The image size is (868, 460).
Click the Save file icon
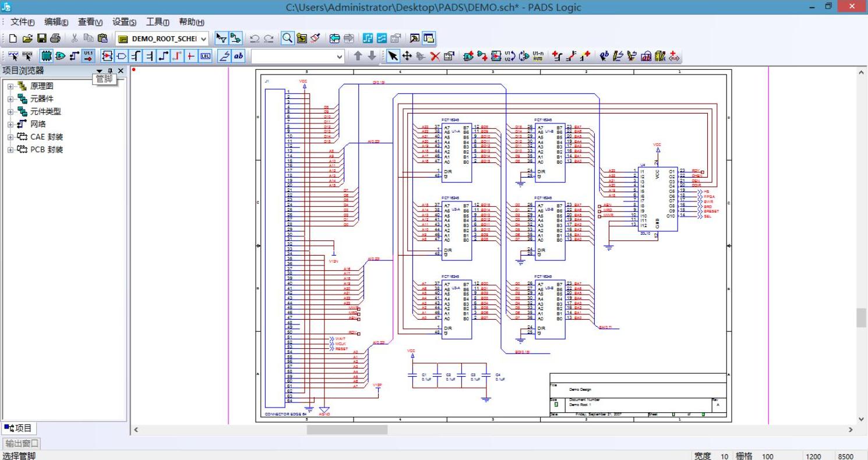pos(42,38)
